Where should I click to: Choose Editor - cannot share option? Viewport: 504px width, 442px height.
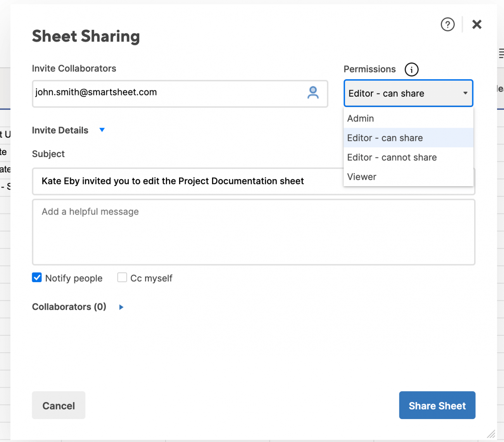tap(392, 157)
